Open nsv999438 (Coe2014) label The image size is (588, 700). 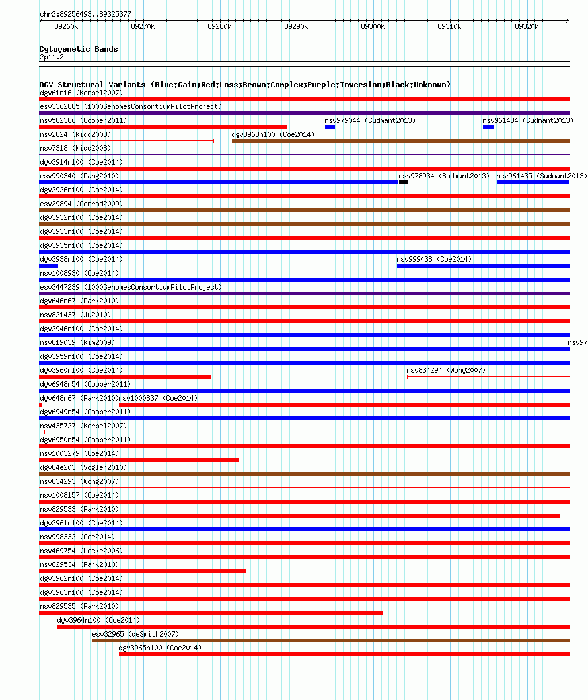434,259
